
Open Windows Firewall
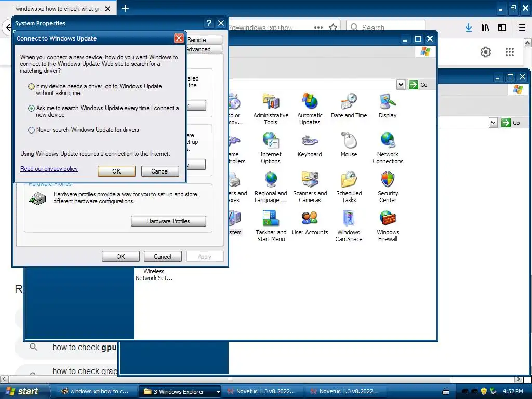click(x=388, y=226)
